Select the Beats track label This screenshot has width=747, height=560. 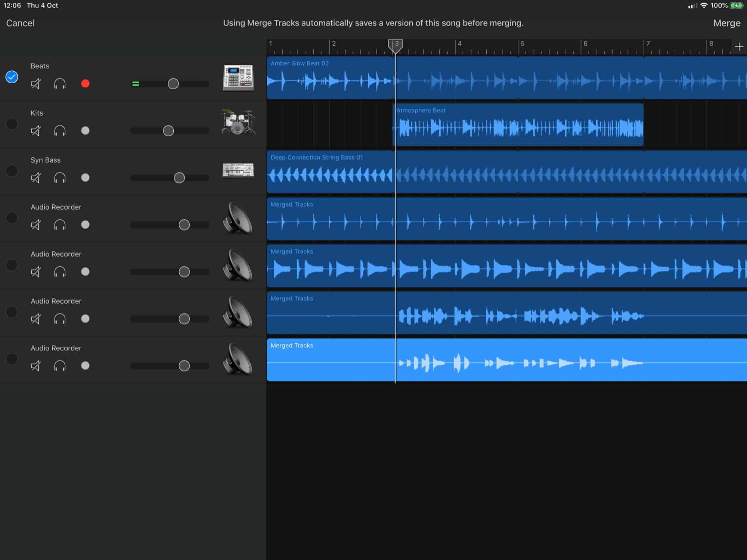coord(40,66)
